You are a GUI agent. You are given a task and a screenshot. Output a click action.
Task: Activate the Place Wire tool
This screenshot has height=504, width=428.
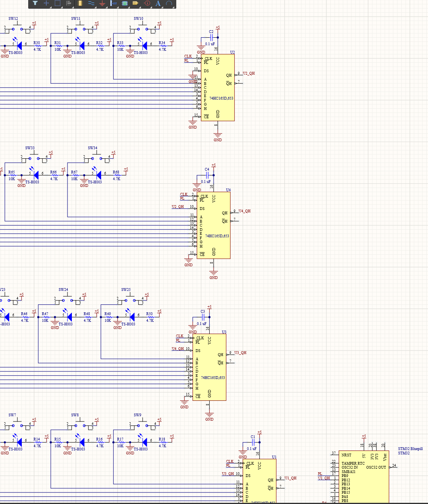click(91, 3)
